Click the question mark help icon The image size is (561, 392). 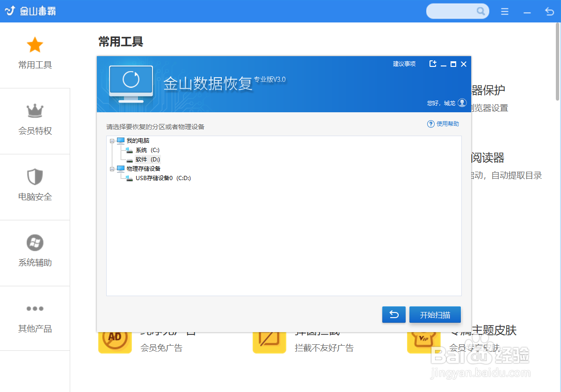[430, 123]
